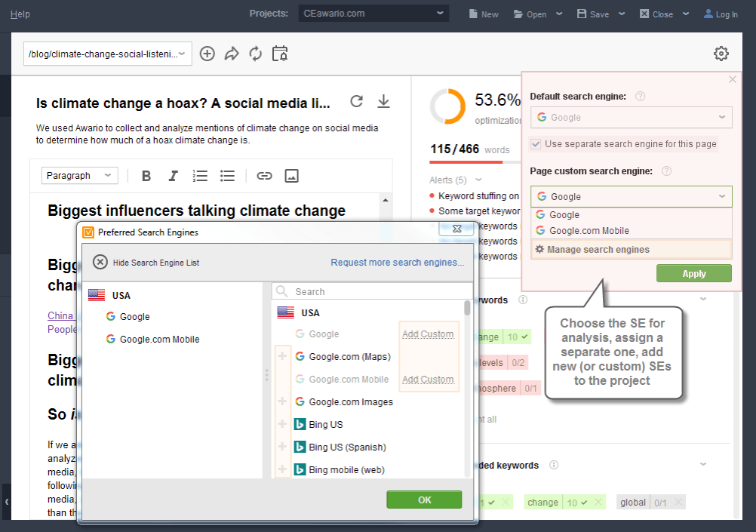Select Google option in custom engine list
The height and width of the screenshot is (532, 756).
pyautogui.click(x=631, y=214)
